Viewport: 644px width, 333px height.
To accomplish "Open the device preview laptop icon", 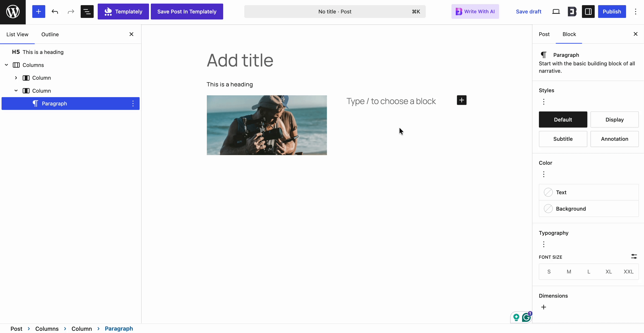I will 556,11.
